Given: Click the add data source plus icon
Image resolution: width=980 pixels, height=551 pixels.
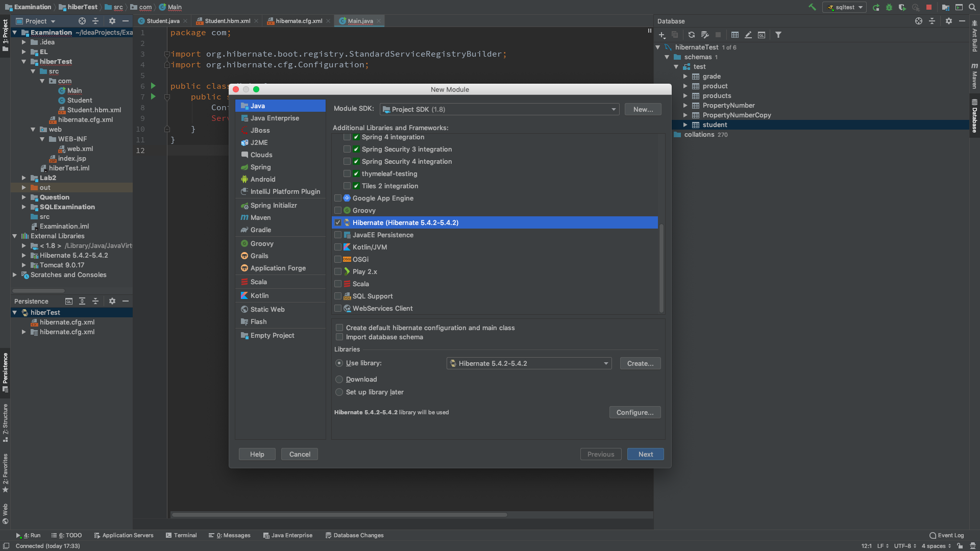Looking at the screenshot, I should (x=662, y=35).
